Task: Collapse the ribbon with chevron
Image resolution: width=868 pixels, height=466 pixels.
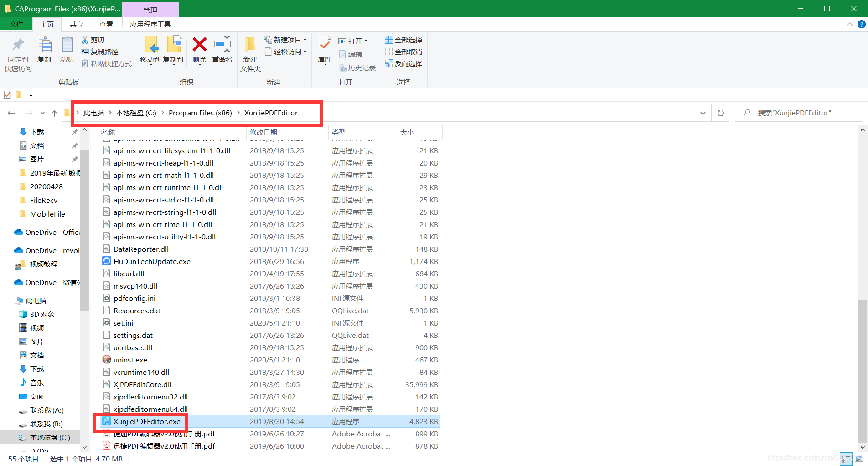Action: (x=850, y=24)
